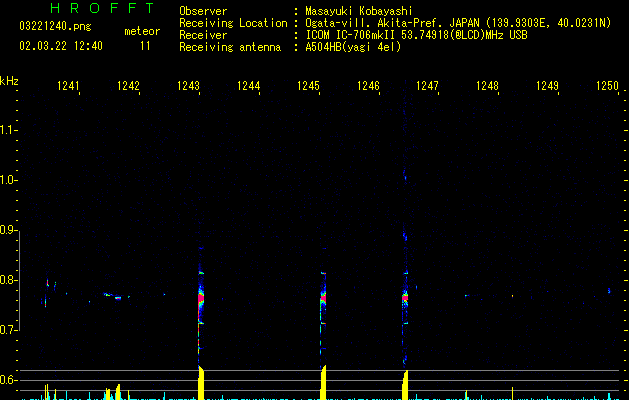Click the 0.6 kHz frequency label

click(x=8, y=380)
